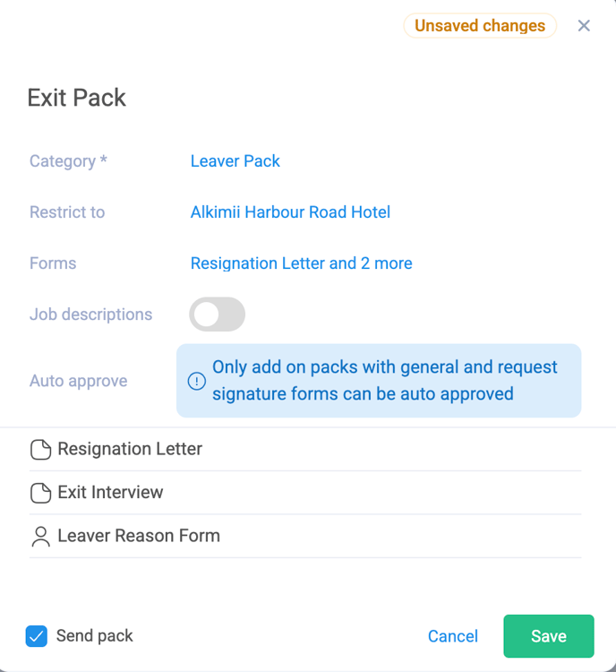
Task: Open Restrict to Alkimii Harbour Road Hotel selector
Action: point(290,212)
